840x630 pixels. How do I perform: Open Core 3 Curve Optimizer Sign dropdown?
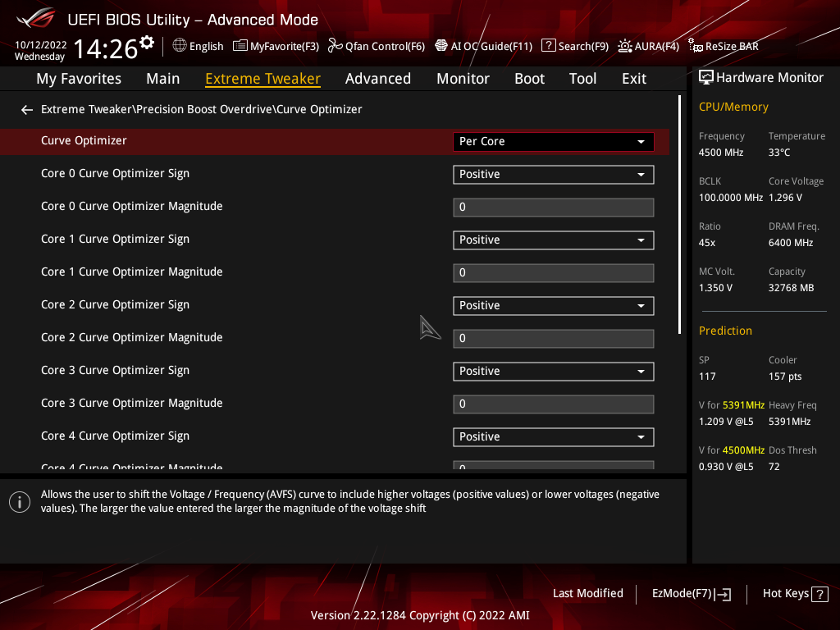point(554,372)
